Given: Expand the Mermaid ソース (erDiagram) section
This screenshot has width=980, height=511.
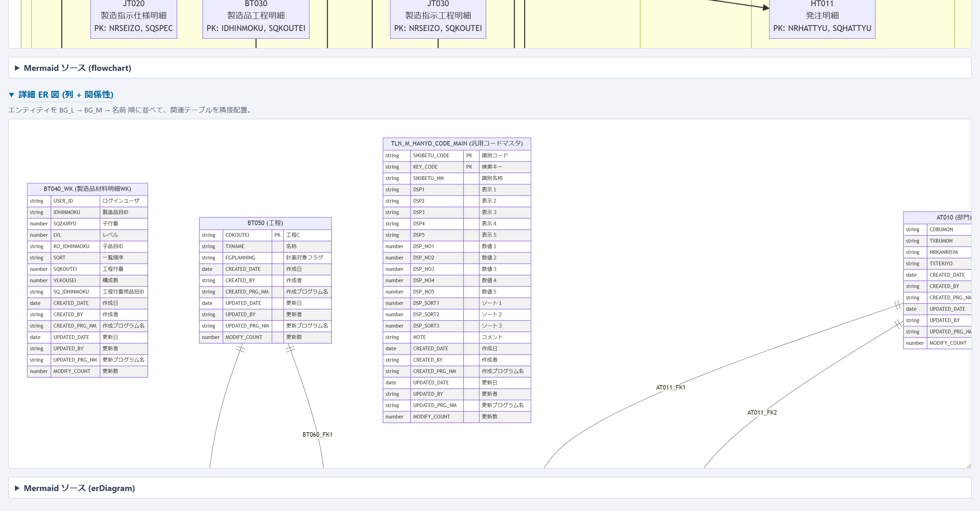Looking at the screenshot, I should click(x=75, y=488).
